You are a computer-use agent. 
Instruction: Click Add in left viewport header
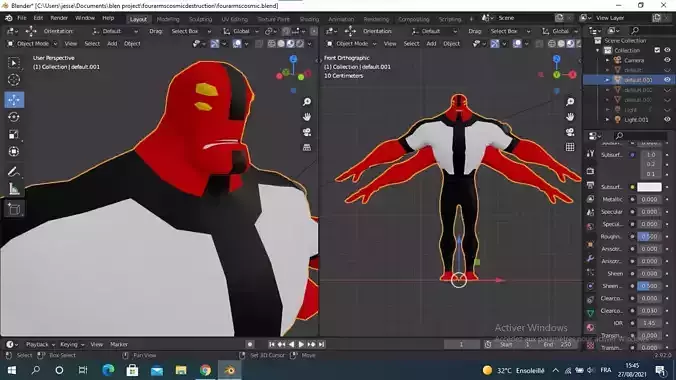pos(112,44)
